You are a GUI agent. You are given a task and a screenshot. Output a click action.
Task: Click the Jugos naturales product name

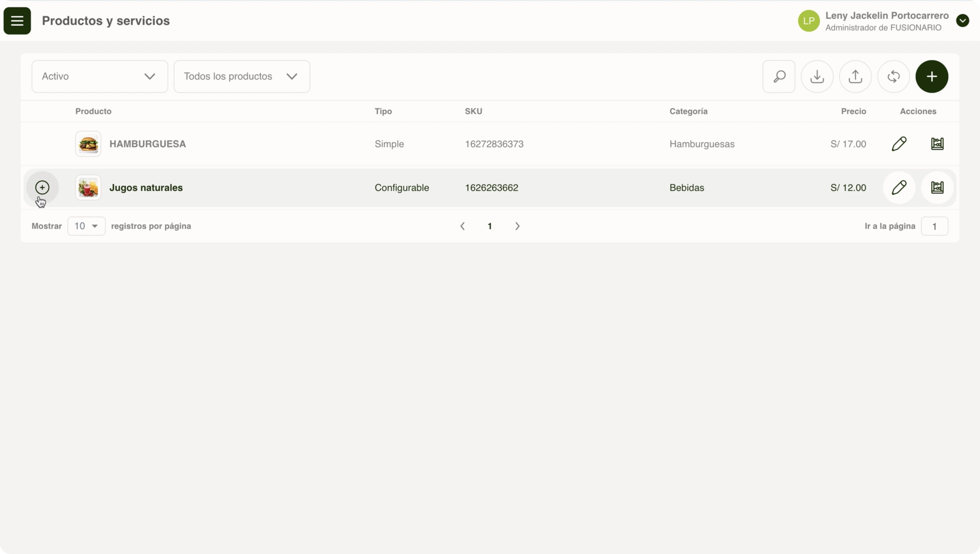tap(146, 188)
